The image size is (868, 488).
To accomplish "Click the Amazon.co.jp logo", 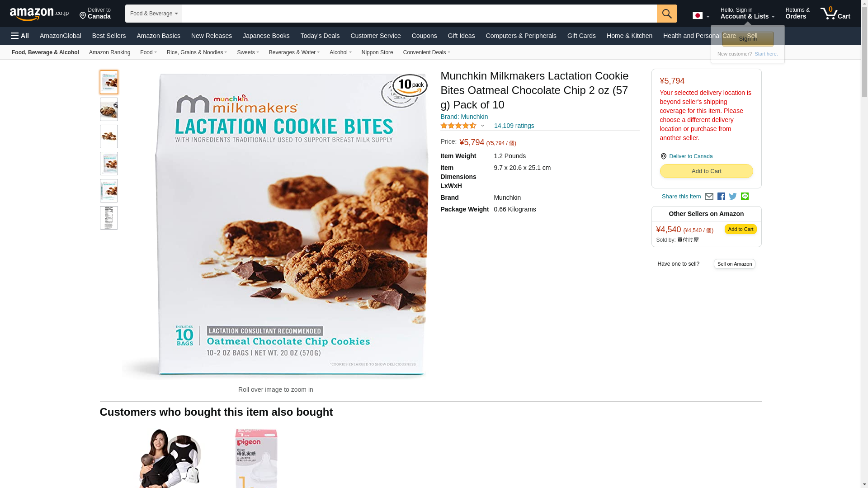I will [39, 14].
